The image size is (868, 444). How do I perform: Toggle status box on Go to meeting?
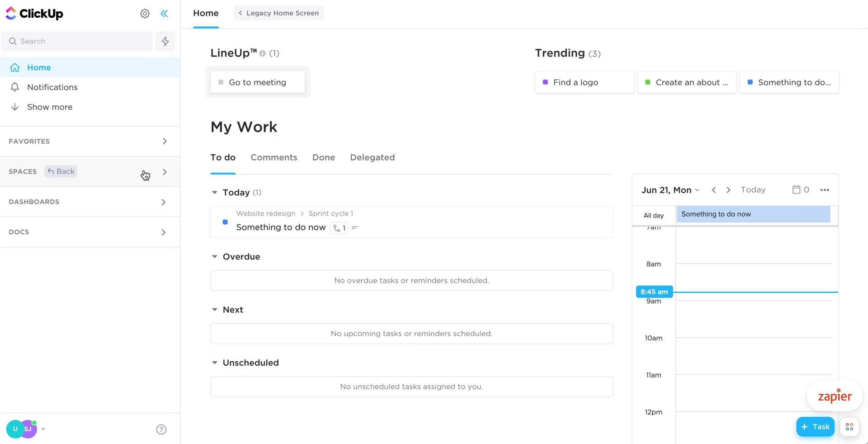click(221, 82)
